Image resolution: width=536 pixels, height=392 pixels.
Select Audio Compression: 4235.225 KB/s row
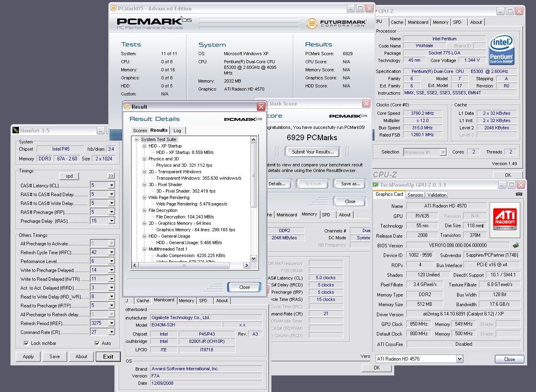[191, 255]
